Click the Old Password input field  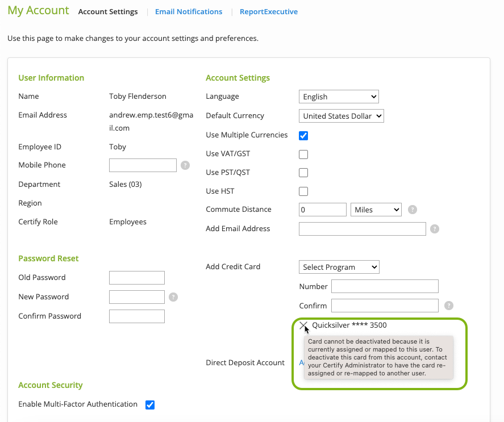(x=137, y=278)
